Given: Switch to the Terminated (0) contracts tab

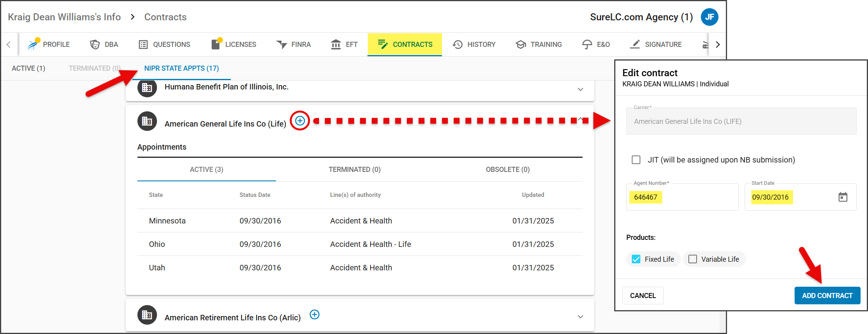Looking at the screenshot, I should tap(94, 68).
